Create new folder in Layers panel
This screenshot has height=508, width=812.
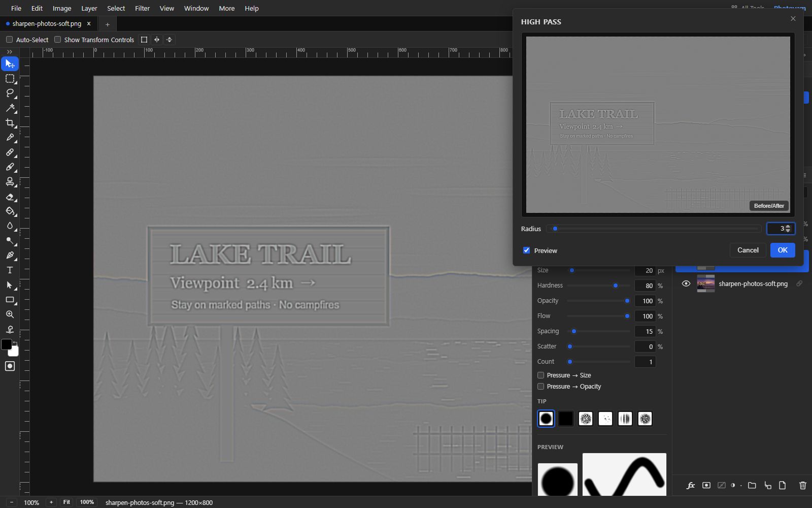752,486
